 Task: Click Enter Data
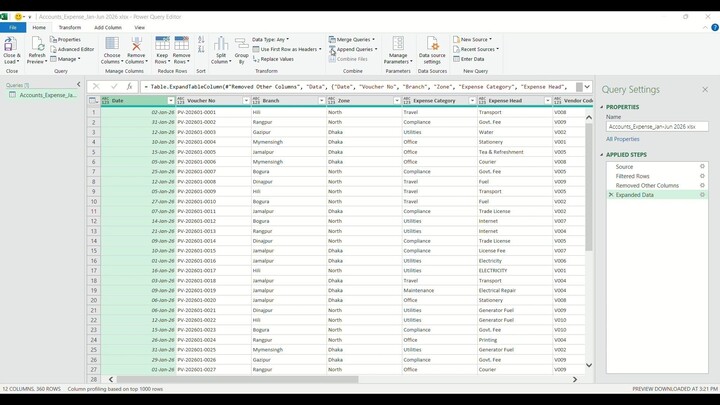(468, 59)
